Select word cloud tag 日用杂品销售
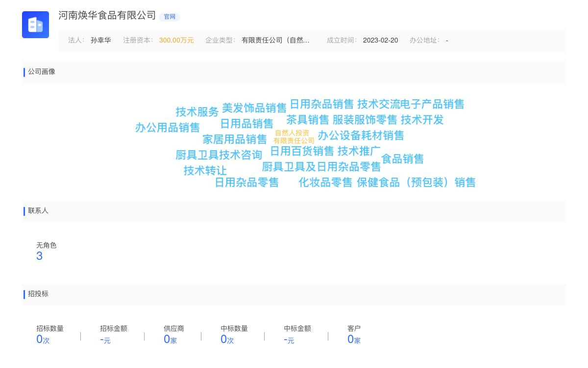Image resolution: width=588 pixels, height=368 pixels. click(322, 104)
